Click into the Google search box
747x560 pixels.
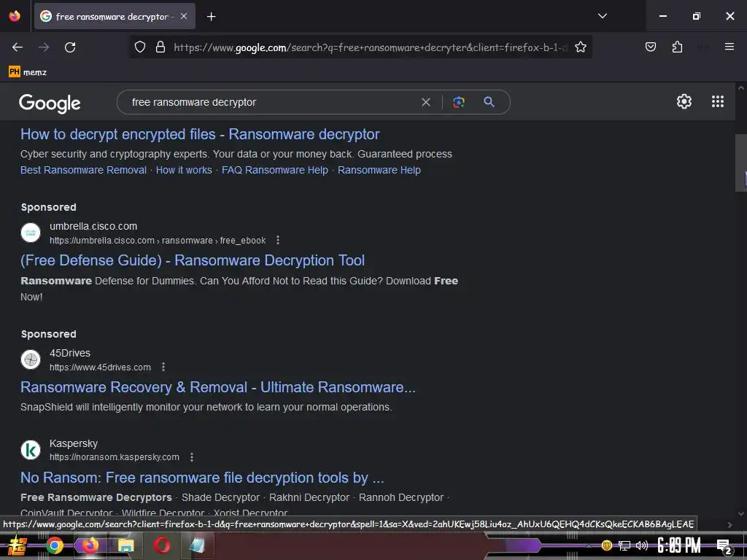(x=271, y=102)
